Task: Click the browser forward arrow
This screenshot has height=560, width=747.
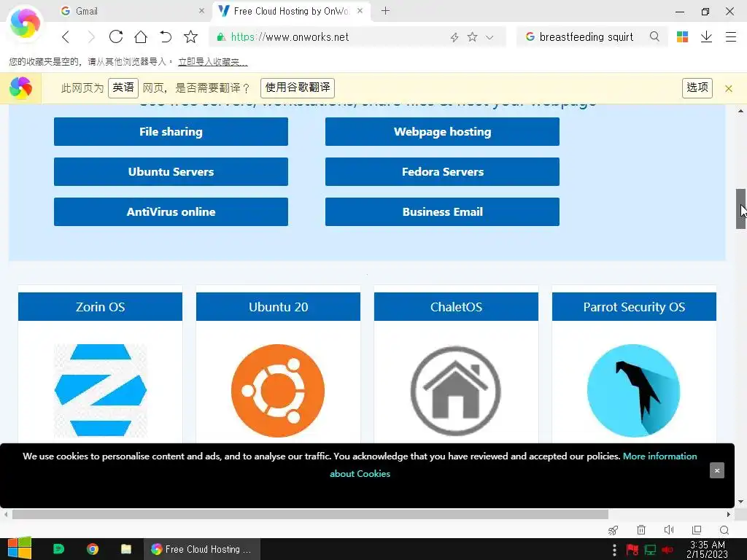Action: pos(91,36)
